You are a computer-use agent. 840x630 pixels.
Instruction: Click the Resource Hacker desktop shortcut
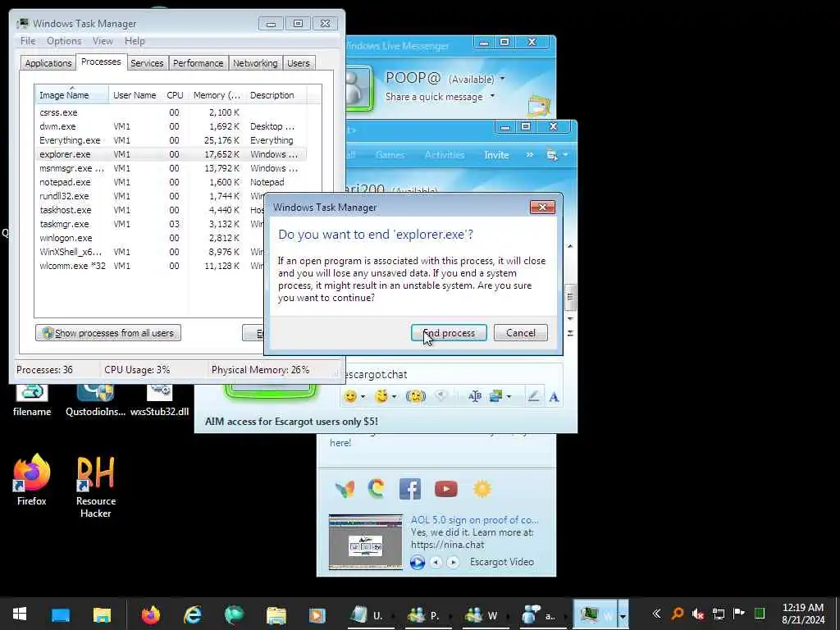point(96,486)
